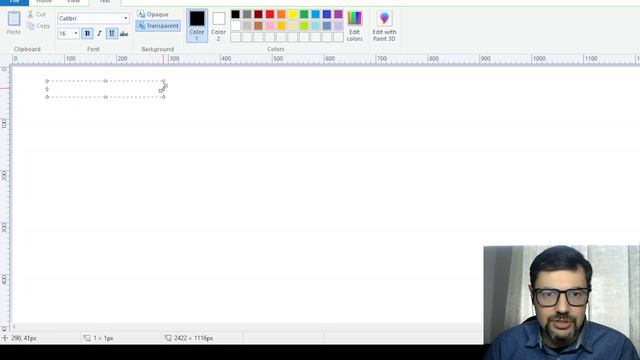Click the text box left-middle handle
640x360 pixels.
(47, 89)
